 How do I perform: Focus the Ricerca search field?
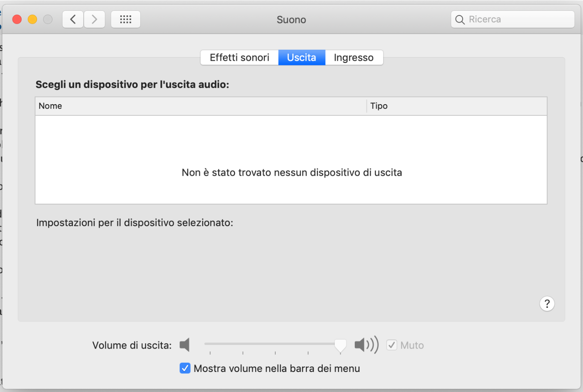pos(513,20)
